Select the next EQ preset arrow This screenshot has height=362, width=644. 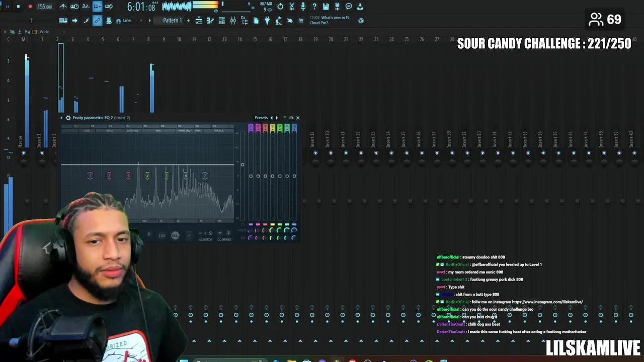pyautogui.click(x=276, y=118)
